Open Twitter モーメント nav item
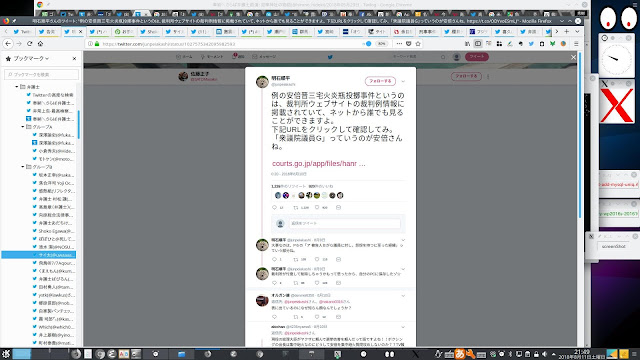This screenshot has width=640, height=360. click(x=211, y=57)
